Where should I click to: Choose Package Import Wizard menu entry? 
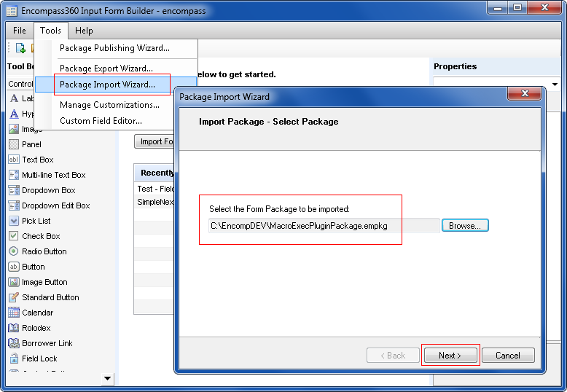pyautogui.click(x=107, y=85)
